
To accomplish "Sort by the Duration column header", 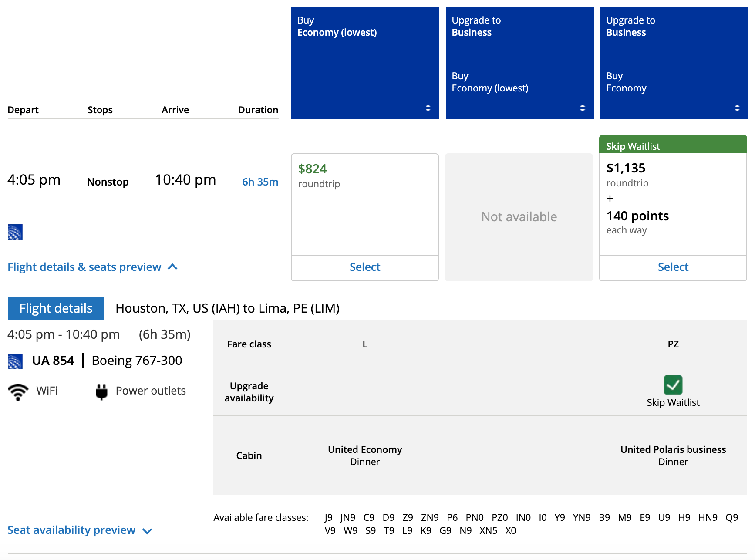I will (258, 110).
